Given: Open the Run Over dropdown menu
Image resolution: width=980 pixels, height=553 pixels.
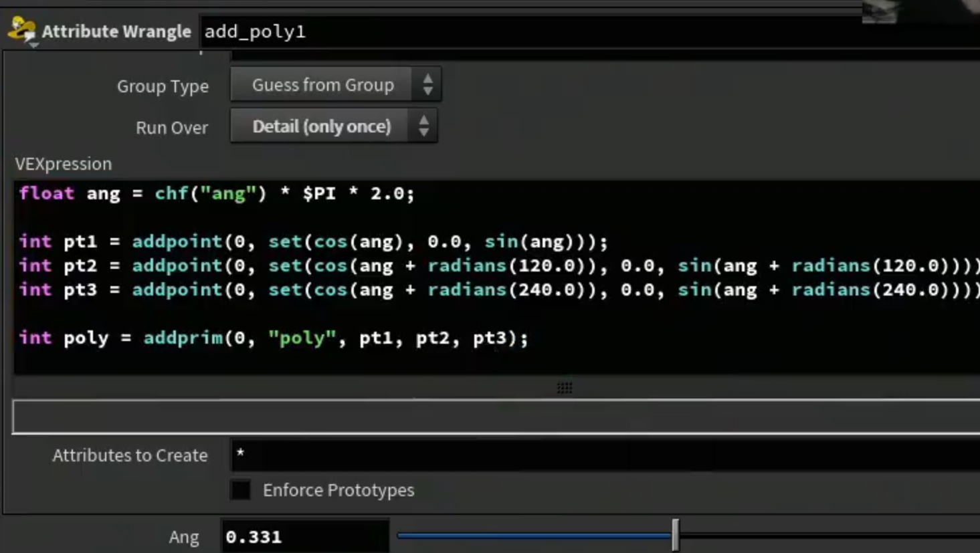Looking at the screenshot, I should pyautogui.click(x=334, y=126).
